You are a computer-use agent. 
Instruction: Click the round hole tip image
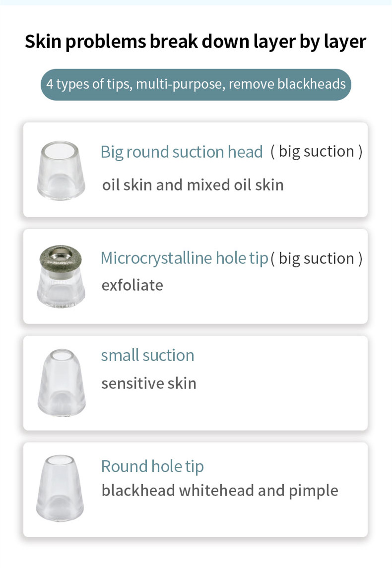[60, 488]
